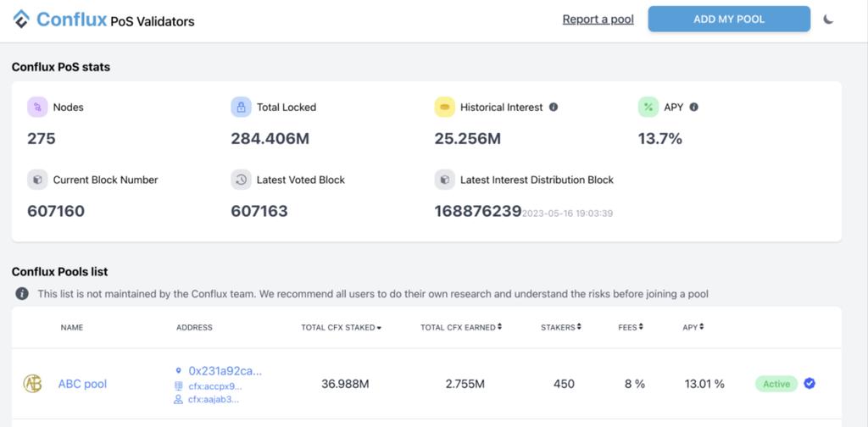
Task: Click the Conflux logo icon
Action: [x=21, y=19]
